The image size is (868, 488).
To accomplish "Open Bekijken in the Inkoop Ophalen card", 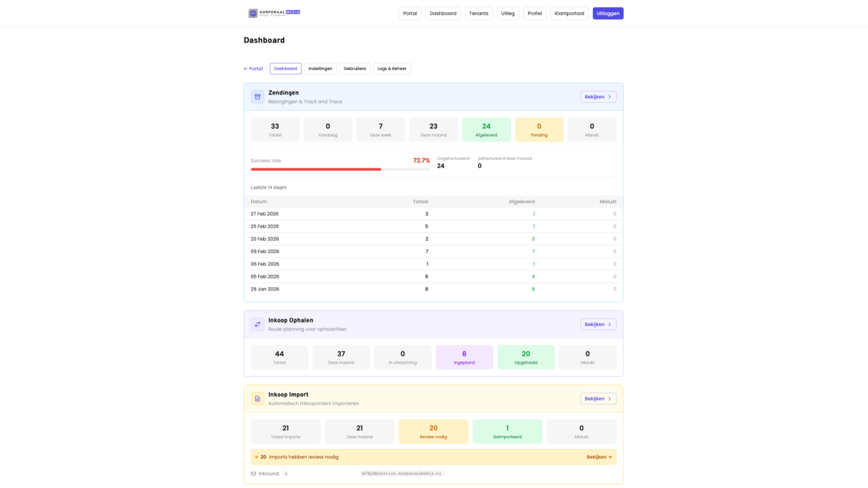I will tap(597, 325).
